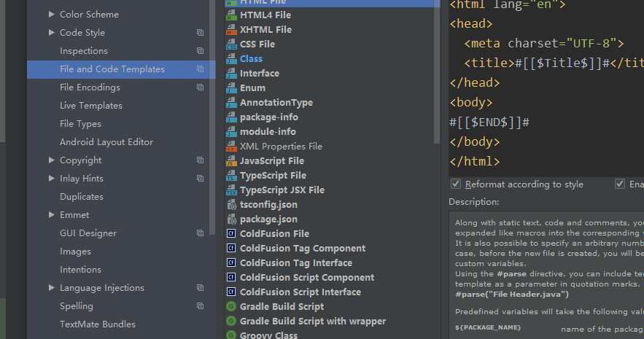Expand the Emmet settings node
Screen dimensions: 644x339
[x=51, y=215]
